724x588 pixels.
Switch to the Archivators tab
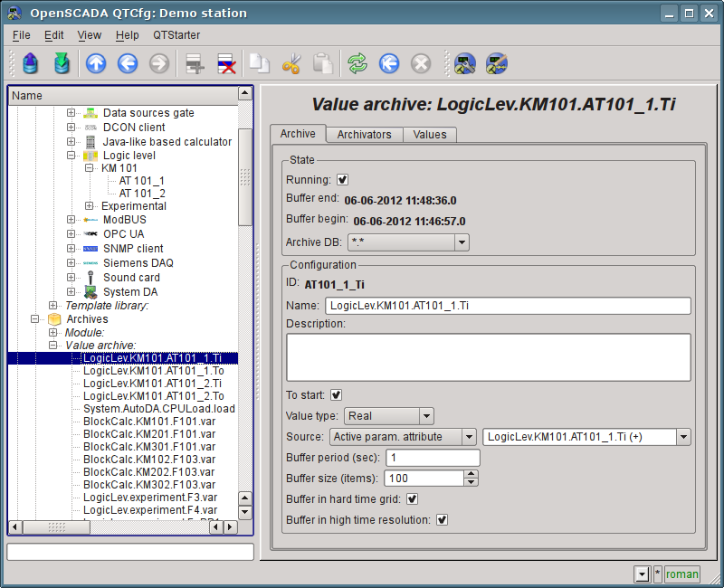pos(364,135)
